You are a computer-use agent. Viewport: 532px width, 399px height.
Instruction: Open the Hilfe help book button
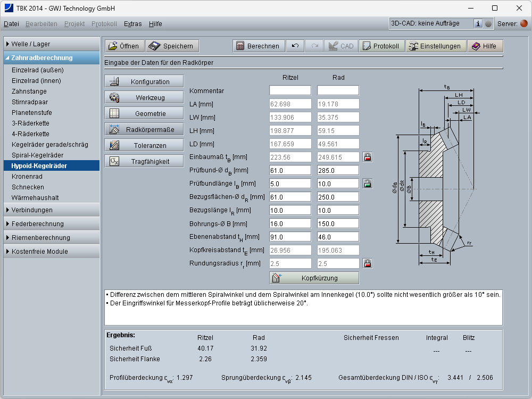tap(485, 46)
